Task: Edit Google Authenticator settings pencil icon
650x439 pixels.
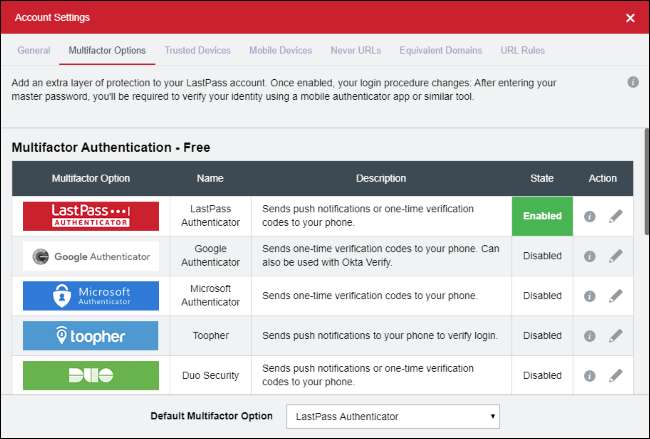Action: click(x=616, y=256)
